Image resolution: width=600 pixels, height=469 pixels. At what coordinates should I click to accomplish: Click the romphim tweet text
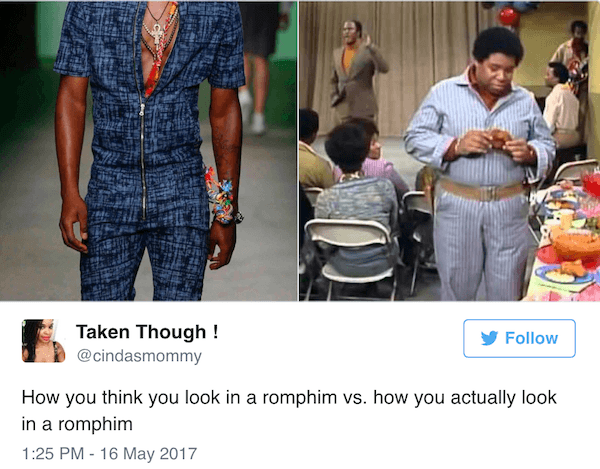point(289,410)
